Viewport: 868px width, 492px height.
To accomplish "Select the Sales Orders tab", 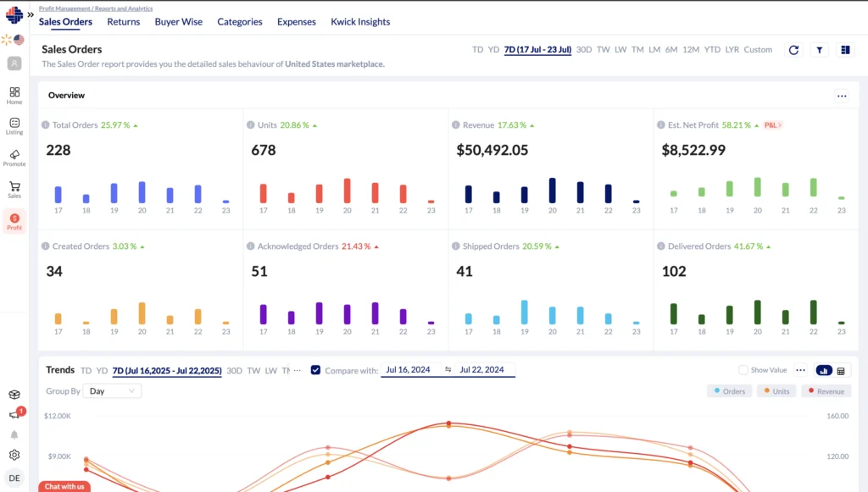I will point(65,21).
